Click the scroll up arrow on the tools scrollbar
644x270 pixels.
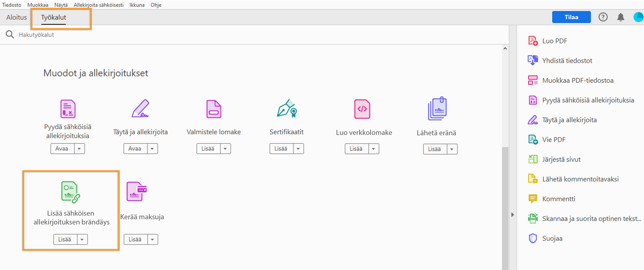tap(505, 49)
